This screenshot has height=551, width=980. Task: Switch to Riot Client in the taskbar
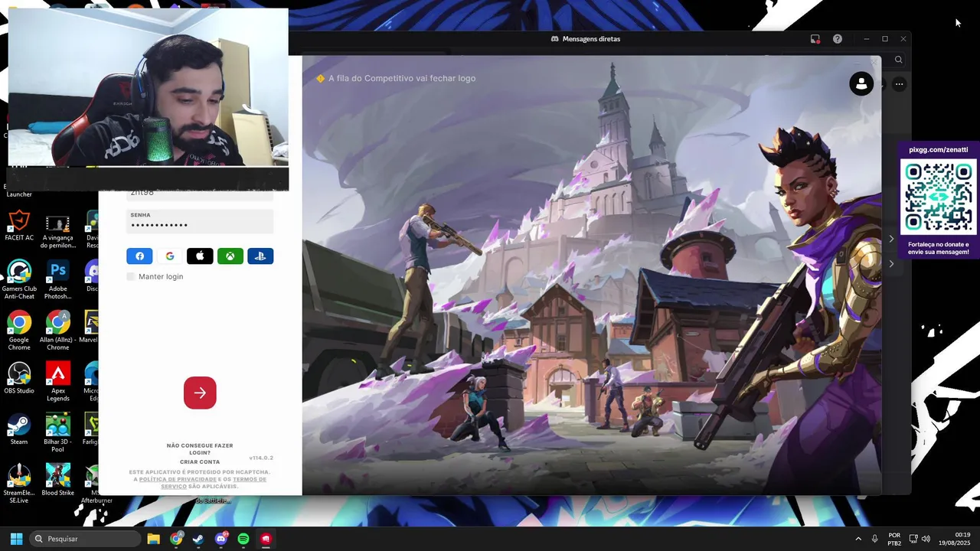pos(266,539)
